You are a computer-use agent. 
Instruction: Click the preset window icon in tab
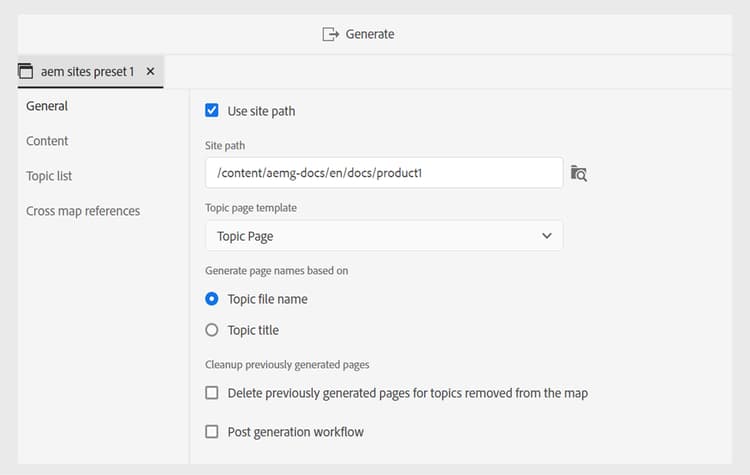click(x=26, y=72)
